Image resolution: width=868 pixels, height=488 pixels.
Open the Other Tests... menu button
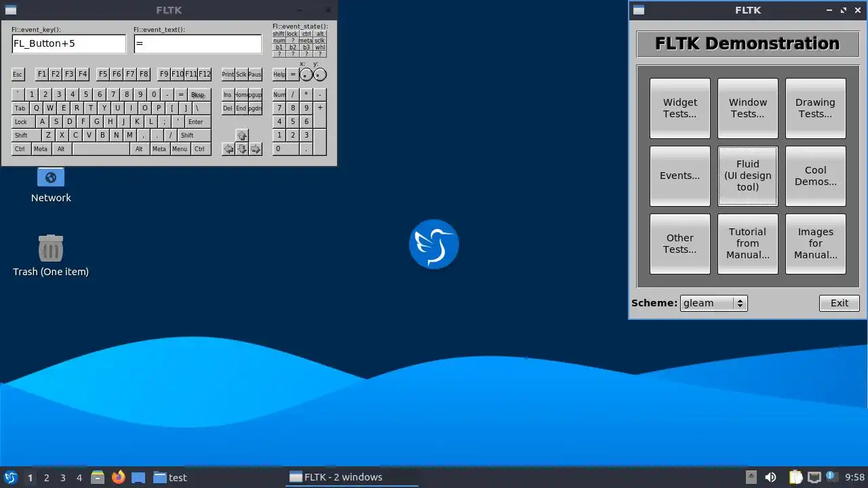[x=680, y=244]
